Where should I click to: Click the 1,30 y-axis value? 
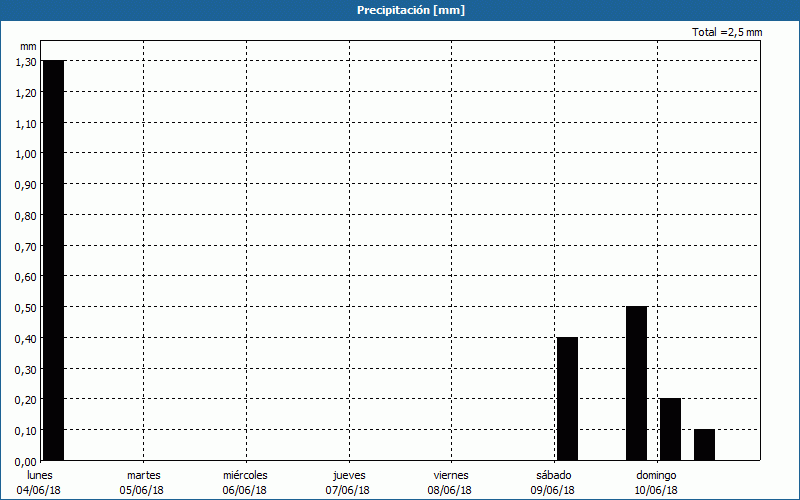[26, 62]
